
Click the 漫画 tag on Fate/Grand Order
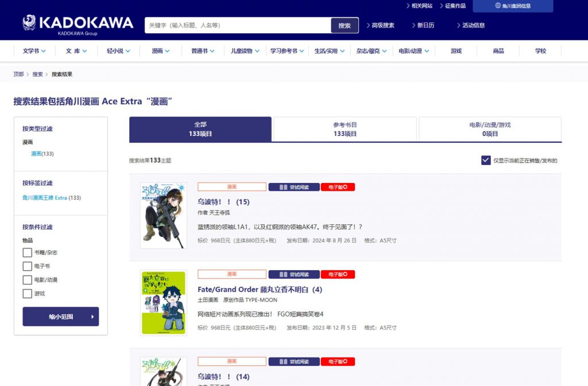(232, 274)
